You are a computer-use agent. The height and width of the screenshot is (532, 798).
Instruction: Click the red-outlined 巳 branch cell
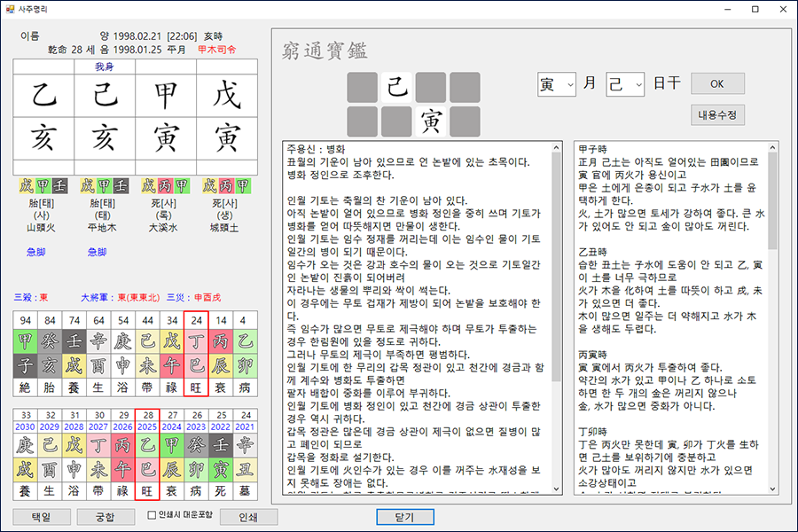pos(194,366)
